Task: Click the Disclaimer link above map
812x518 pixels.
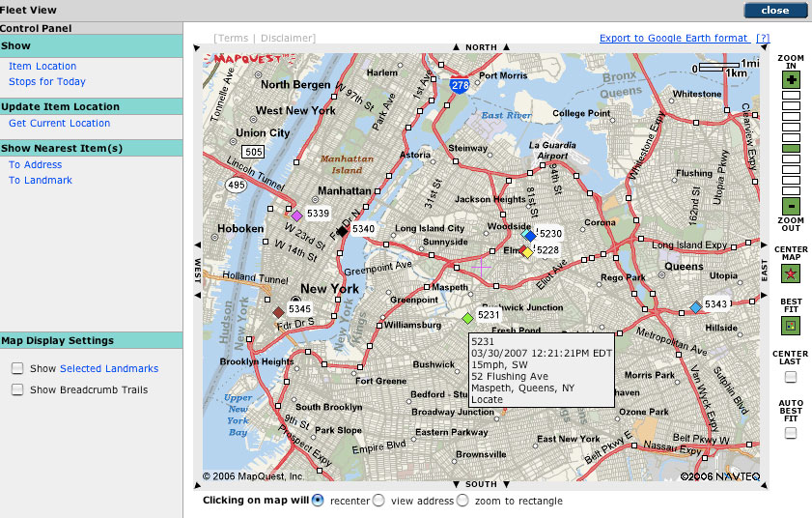Action: pyautogui.click(x=287, y=38)
